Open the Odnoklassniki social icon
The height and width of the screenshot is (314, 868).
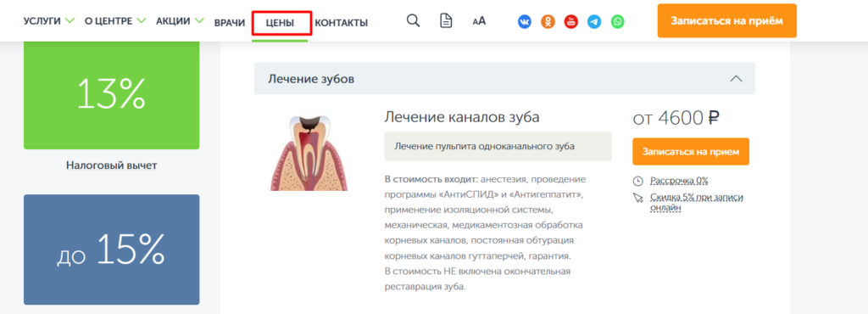(548, 21)
